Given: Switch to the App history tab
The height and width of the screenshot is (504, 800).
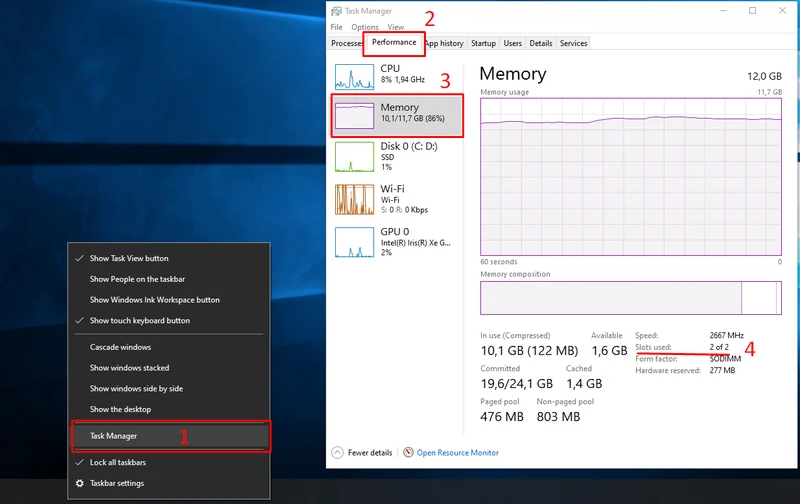Looking at the screenshot, I should click(444, 43).
